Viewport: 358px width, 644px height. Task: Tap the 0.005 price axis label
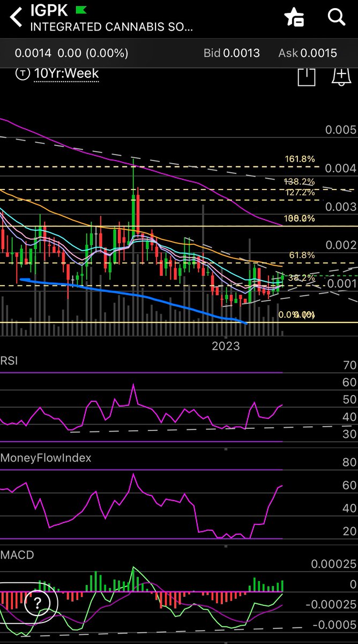(x=341, y=130)
